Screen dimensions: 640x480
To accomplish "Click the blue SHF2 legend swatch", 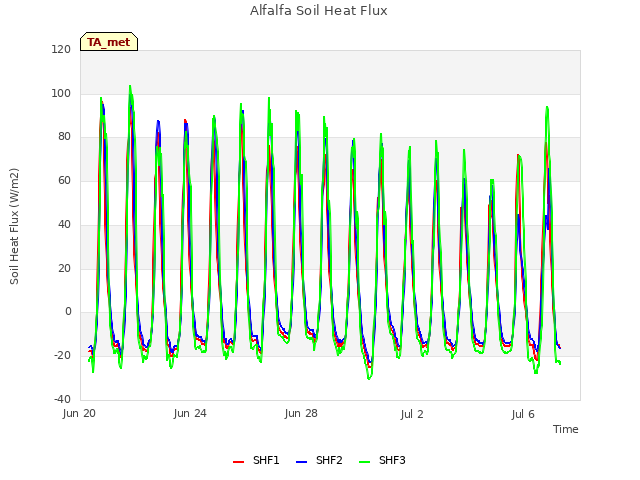I will click(x=301, y=462).
